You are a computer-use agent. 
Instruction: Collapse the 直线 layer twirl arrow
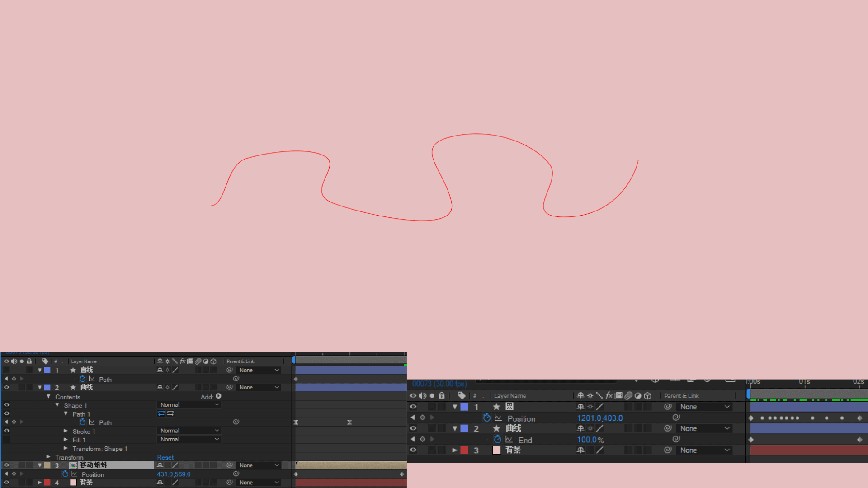pyautogui.click(x=40, y=370)
